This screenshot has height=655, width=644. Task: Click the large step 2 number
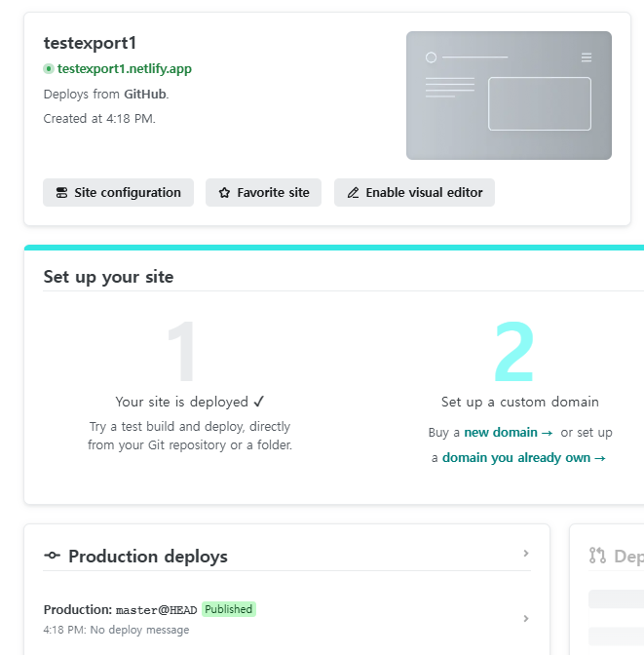[x=514, y=351]
